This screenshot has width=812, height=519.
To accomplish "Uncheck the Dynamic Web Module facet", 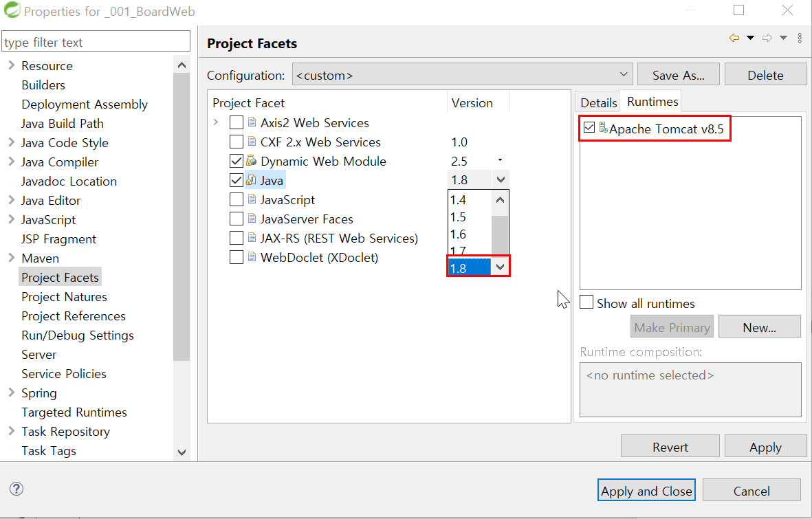I will [236, 161].
